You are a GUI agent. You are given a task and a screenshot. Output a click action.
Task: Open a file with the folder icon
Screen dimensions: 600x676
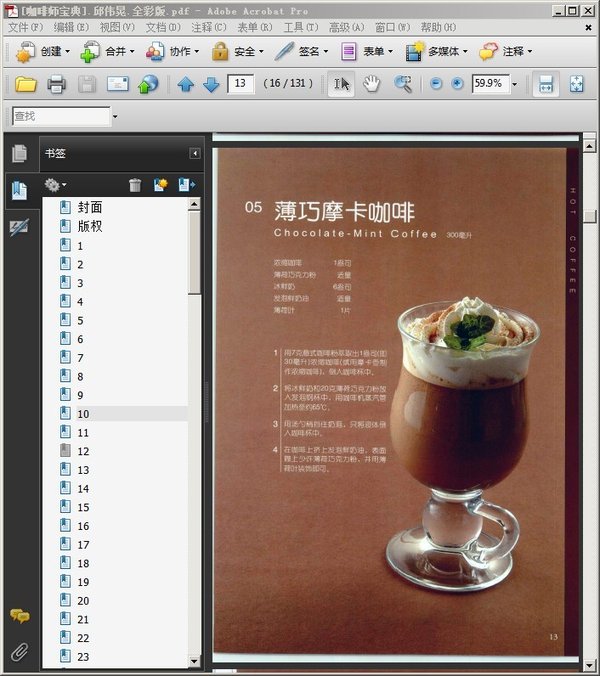(25, 84)
